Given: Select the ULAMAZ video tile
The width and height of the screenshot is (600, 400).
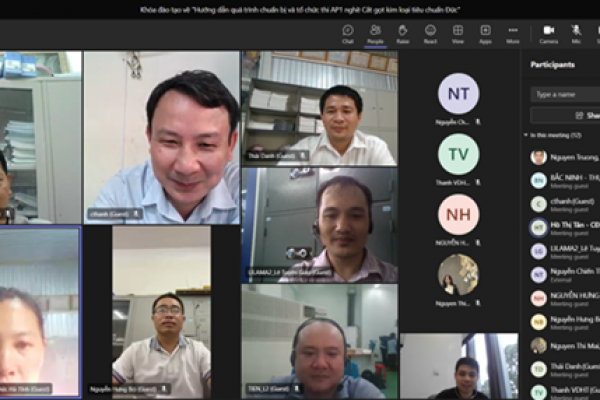Looking at the screenshot, I should 319,225.
